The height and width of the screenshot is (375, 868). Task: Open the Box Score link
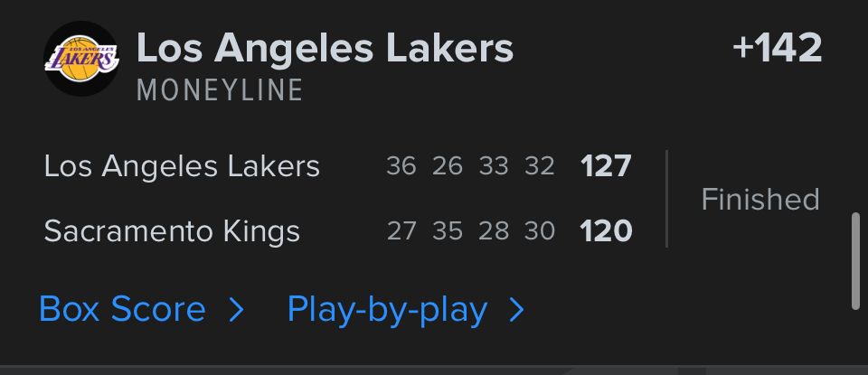coord(122,310)
